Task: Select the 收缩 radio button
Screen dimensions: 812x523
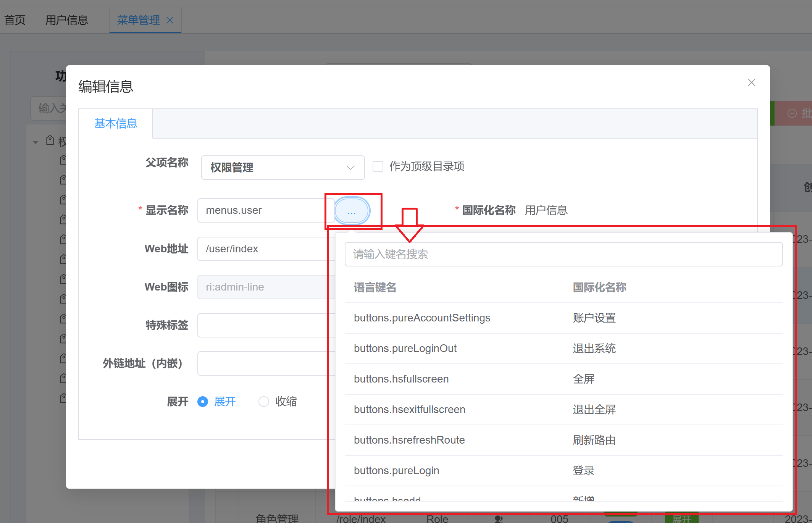Action: [264, 402]
